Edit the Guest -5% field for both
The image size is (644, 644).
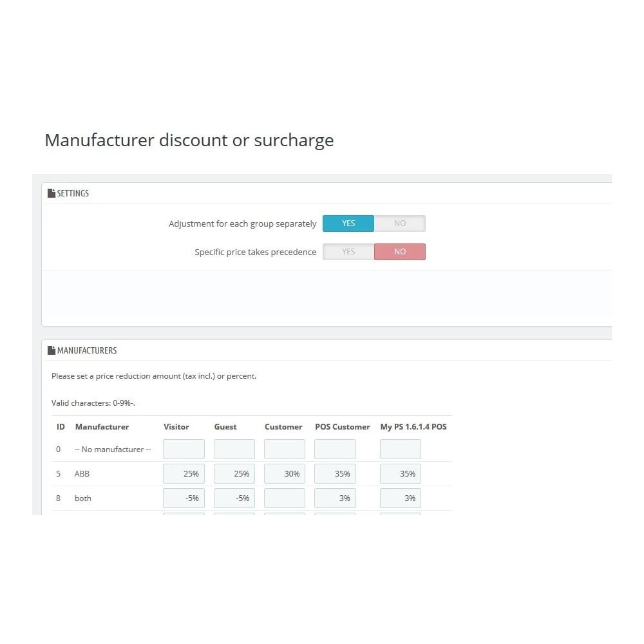coord(234,498)
